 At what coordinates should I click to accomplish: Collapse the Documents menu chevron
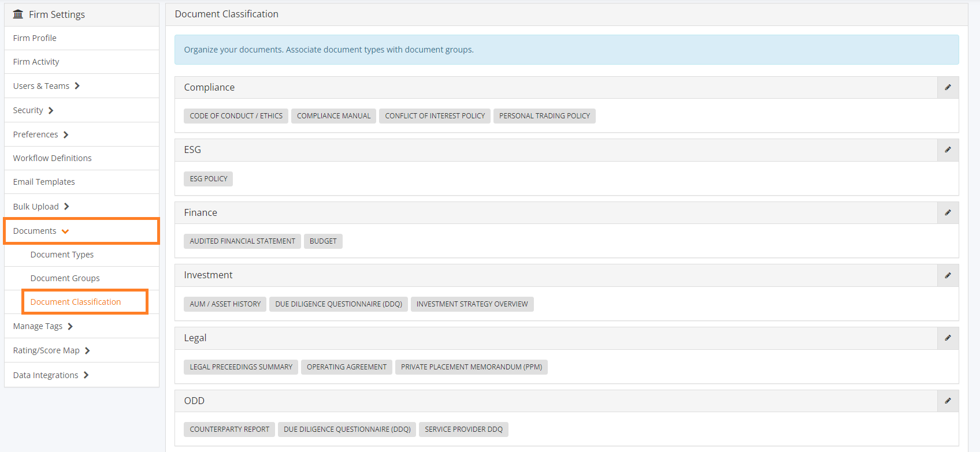(x=65, y=231)
